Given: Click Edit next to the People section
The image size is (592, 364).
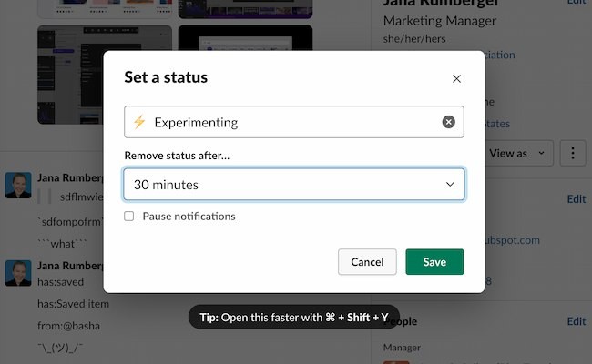Looking at the screenshot, I should [577, 321].
